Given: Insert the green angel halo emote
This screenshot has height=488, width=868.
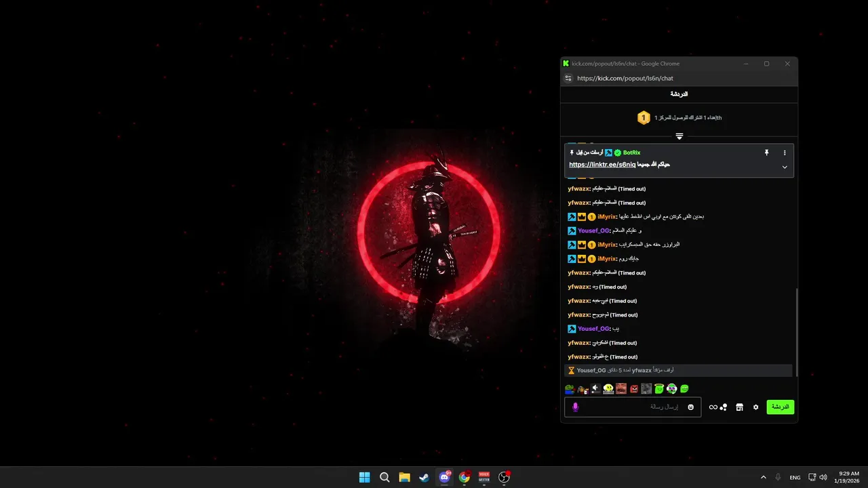Looking at the screenshot, I should [x=659, y=389].
